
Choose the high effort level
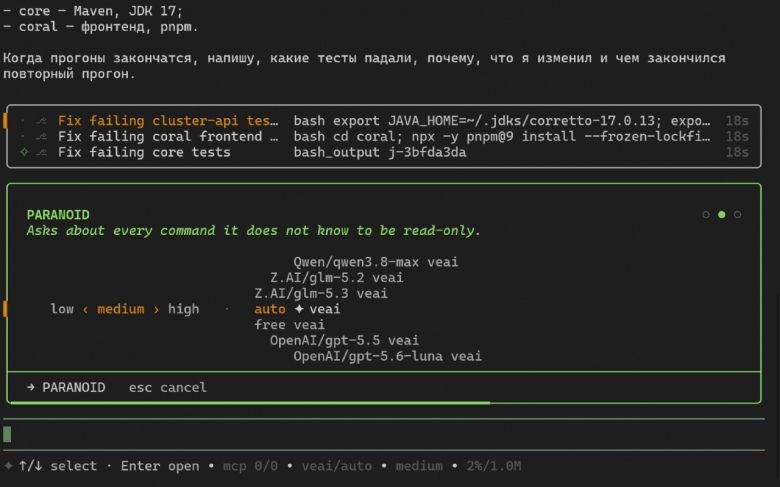tap(184, 309)
